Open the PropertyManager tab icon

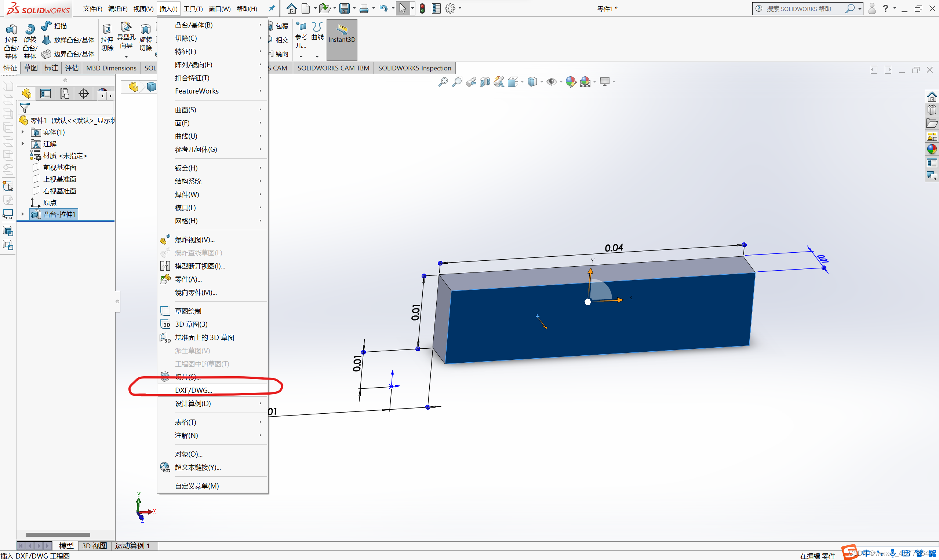pos(46,94)
